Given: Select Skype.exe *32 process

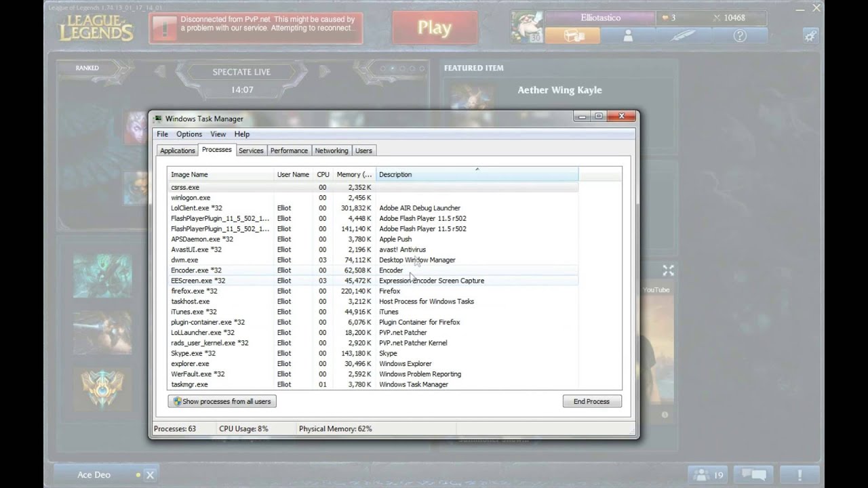Looking at the screenshot, I should 373,353.
